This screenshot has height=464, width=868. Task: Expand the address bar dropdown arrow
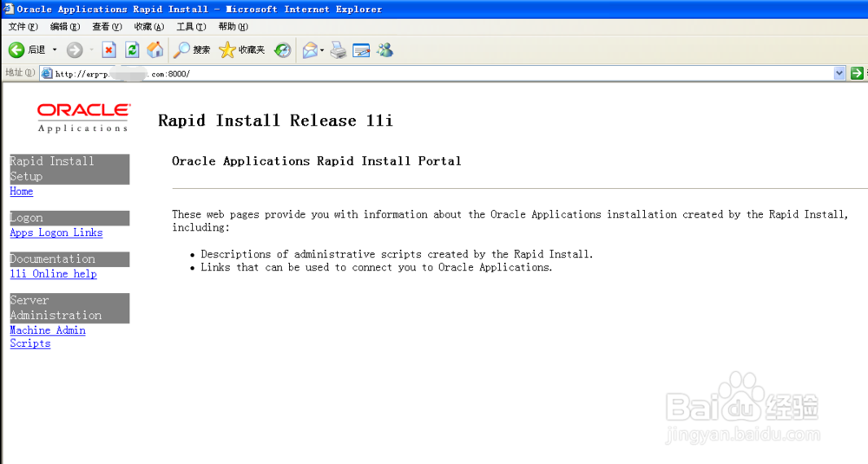coord(839,73)
